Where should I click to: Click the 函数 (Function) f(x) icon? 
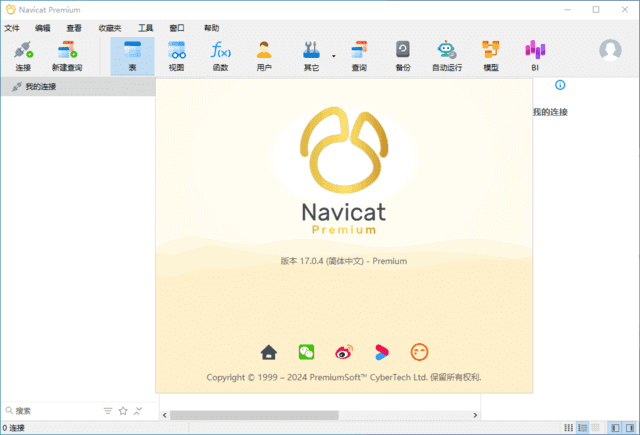[x=220, y=55]
